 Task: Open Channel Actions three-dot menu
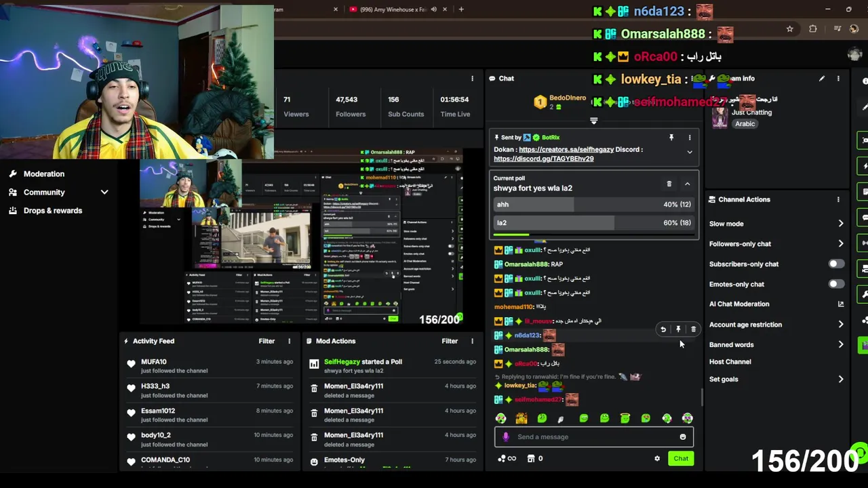coord(838,199)
